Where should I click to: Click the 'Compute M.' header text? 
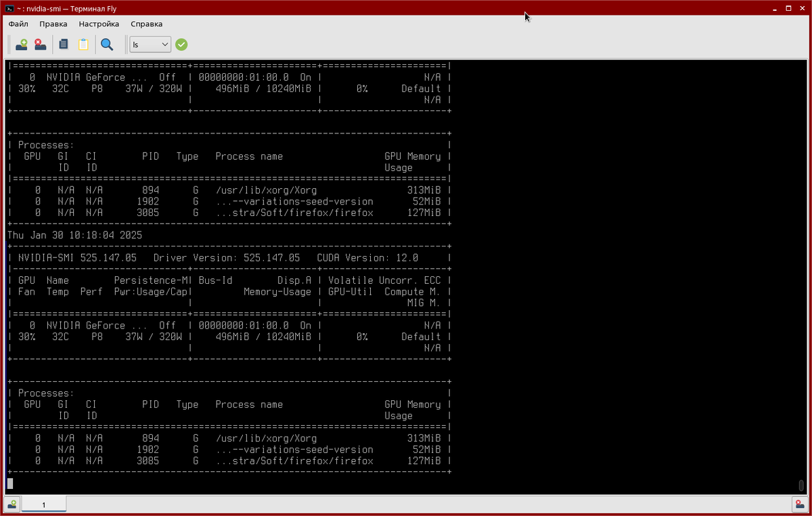point(413,292)
